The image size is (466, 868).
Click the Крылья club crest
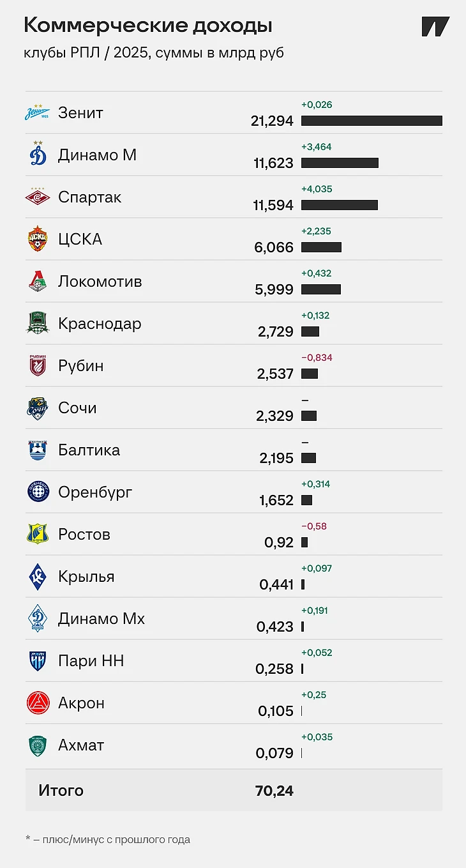(38, 576)
